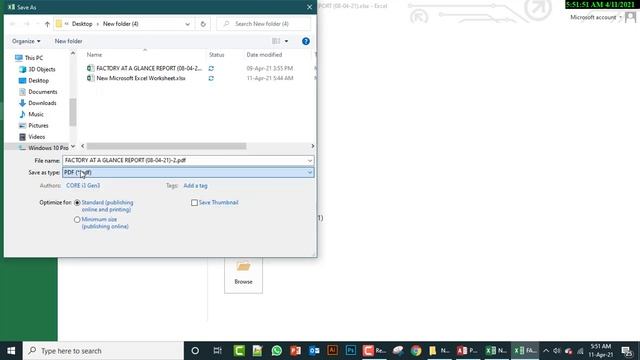
Task: Select Windows 10 Pro drive
Action: tap(48, 148)
